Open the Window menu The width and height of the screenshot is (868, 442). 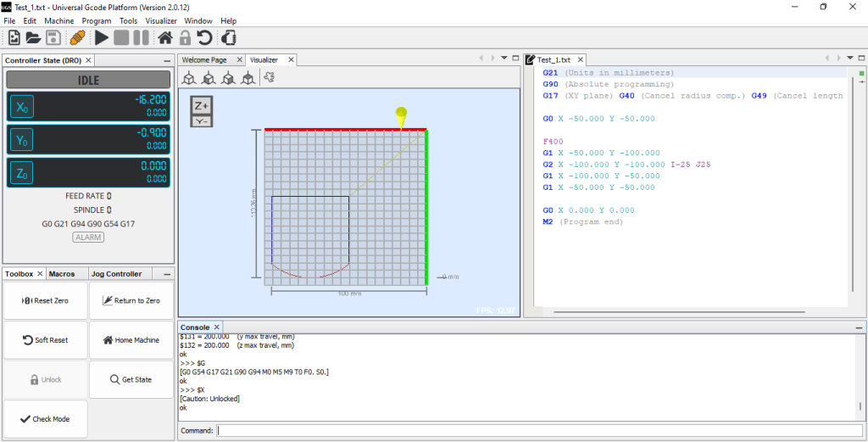pyautogui.click(x=198, y=21)
